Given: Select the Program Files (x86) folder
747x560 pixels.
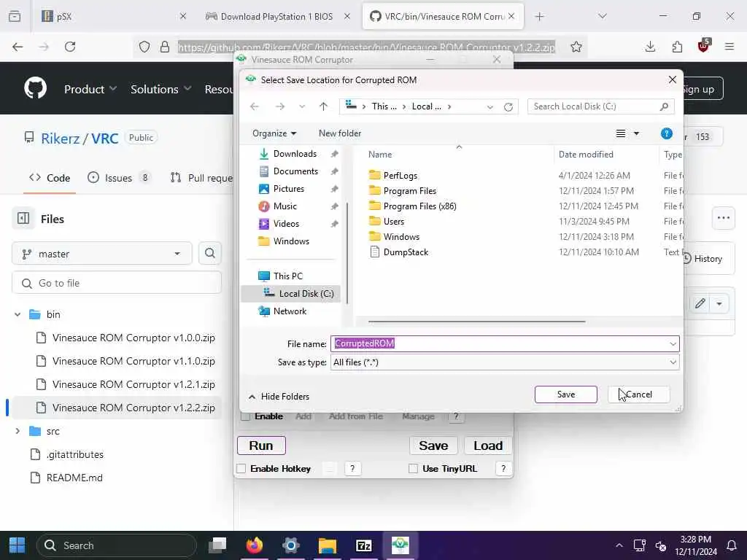Looking at the screenshot, I should coord(419,206).
